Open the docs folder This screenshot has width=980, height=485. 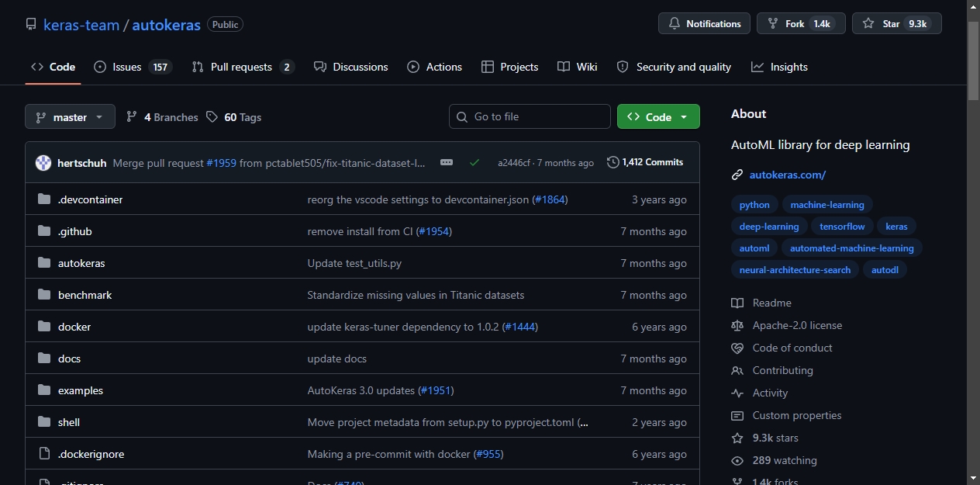point(69,359)
